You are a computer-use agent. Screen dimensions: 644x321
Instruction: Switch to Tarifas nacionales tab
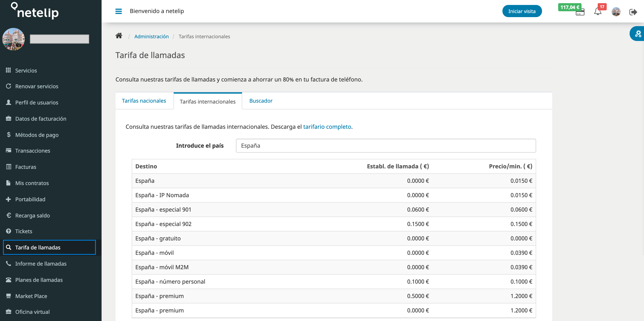click(144, 100)
